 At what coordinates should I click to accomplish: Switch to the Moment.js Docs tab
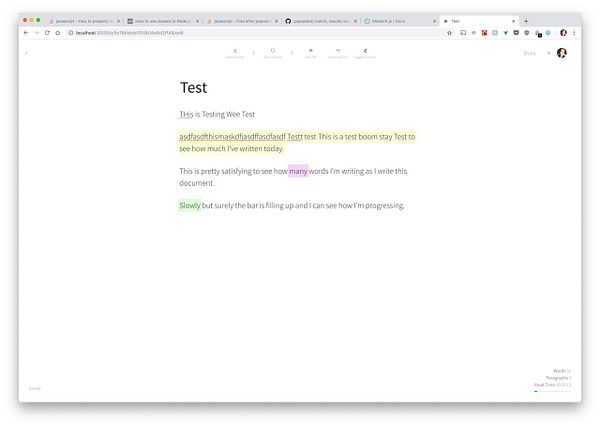coord(398,21)
